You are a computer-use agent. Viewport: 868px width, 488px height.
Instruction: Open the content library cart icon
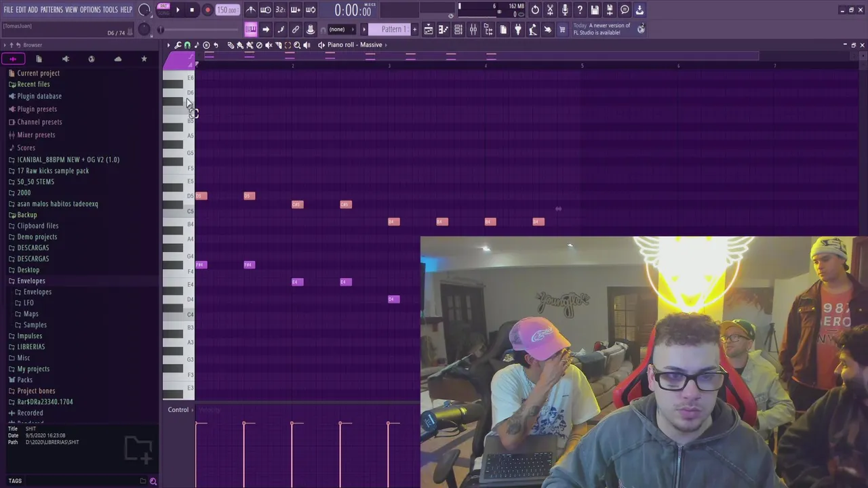tap(561, 30)
